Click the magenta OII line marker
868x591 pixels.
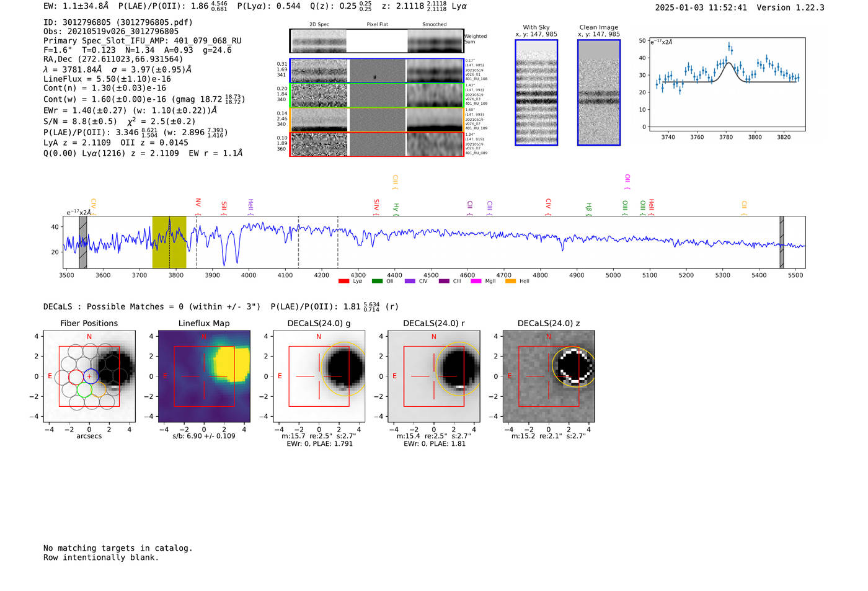pos(627,181)
